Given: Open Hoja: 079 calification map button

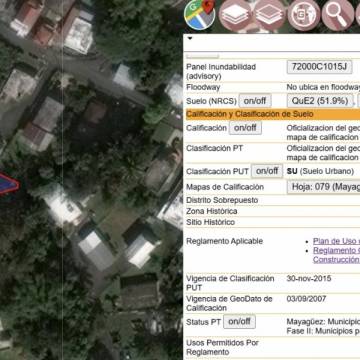Looking at the screenshot, I should tap(324, 187).
